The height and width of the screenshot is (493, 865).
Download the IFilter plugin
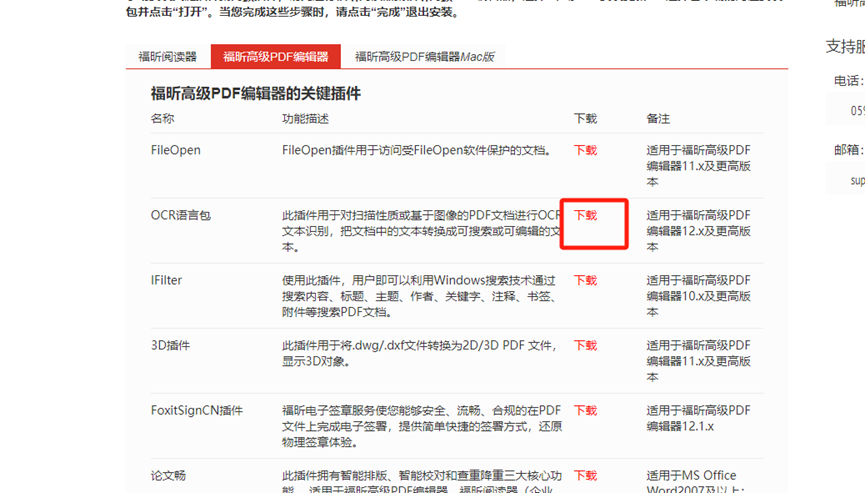click(585, 280)
